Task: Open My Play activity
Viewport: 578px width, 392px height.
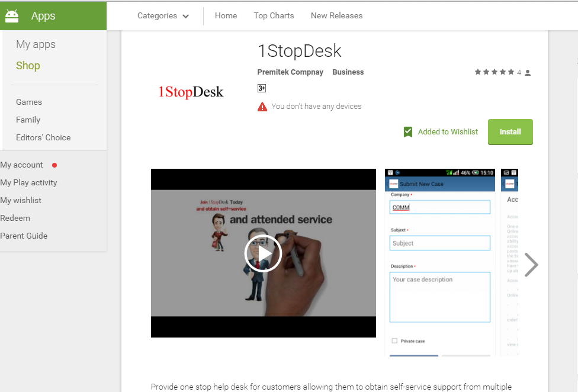Action: (x=28, y=183)
